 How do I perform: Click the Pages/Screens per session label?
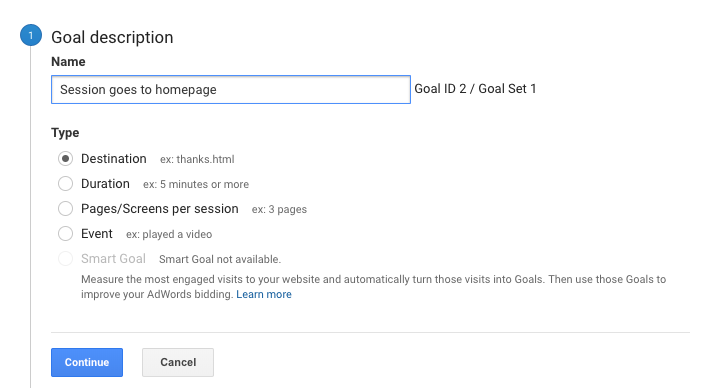(160, 209)
